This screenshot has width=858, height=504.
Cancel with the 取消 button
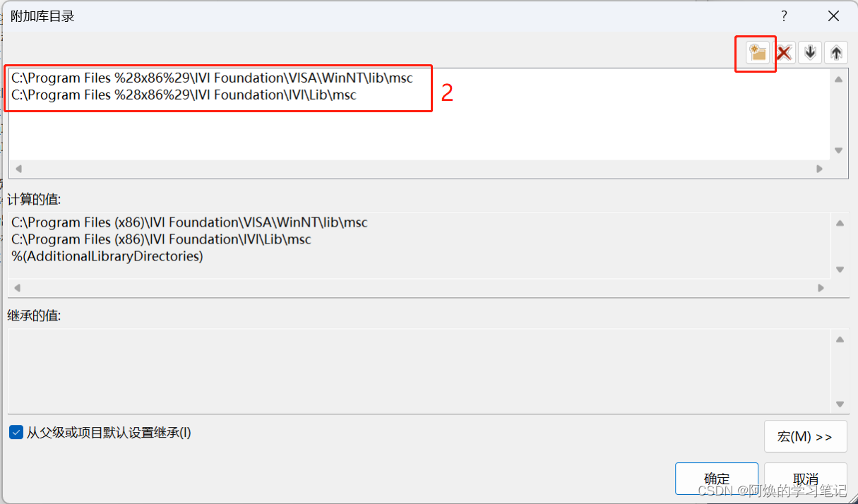point(806,479)
